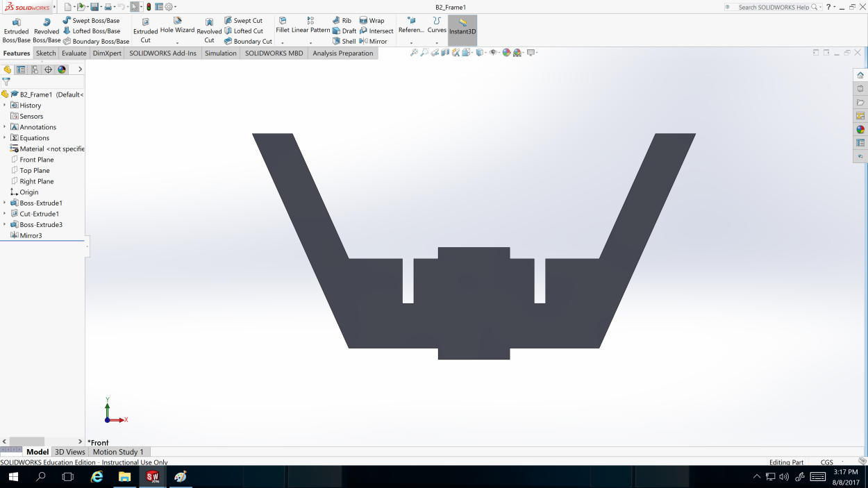Select the Shell feature
Viewport: 868px width, 488px height.
coord(344,42)
